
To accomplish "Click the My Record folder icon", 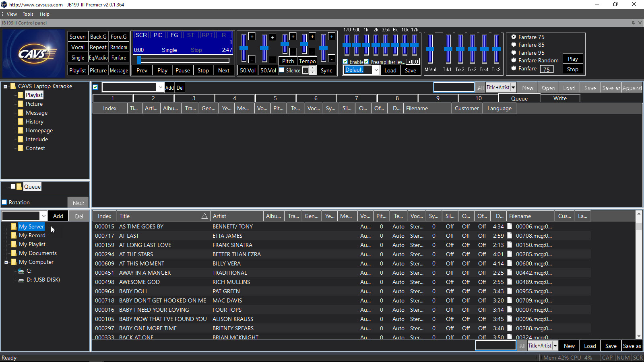I will [14, 235].
